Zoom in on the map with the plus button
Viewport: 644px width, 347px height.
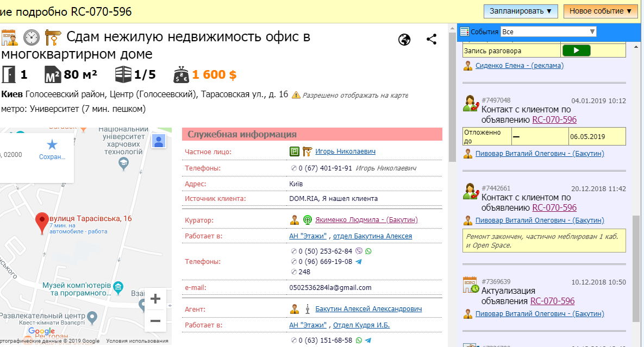(155, 299)
